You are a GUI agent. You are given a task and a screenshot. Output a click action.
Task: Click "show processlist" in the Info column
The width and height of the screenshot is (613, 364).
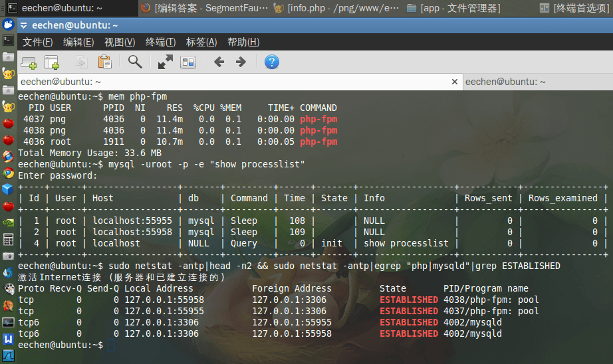click(406, 243)
